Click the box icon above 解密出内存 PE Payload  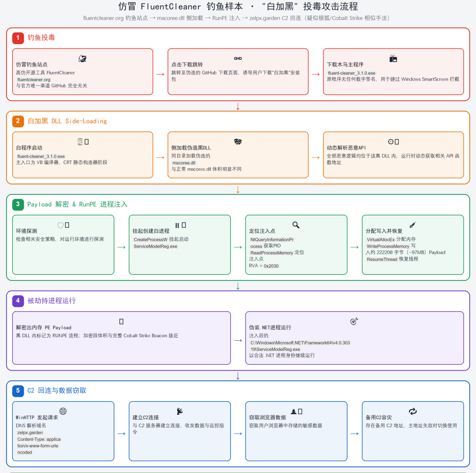(122, 321)
